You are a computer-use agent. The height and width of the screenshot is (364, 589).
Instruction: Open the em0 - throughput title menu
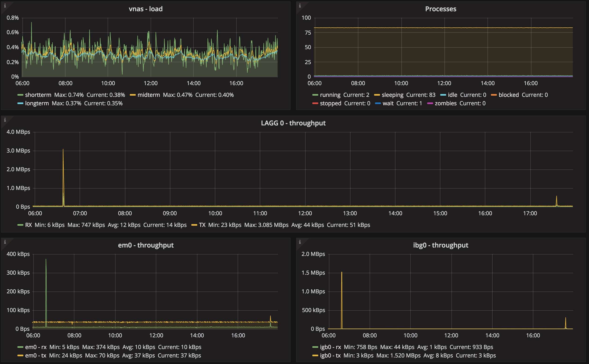[146, 245]
